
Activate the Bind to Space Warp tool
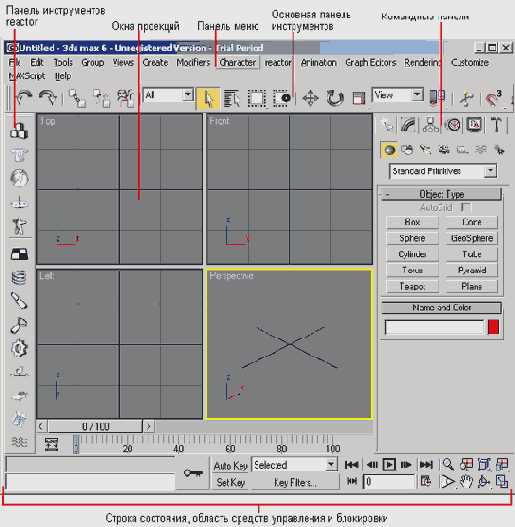(x=125, y=98)
